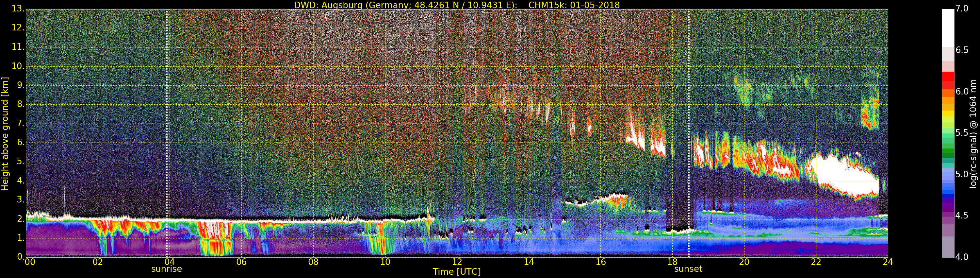Click the '12' time-axis tick label

(x=457, y=262)
